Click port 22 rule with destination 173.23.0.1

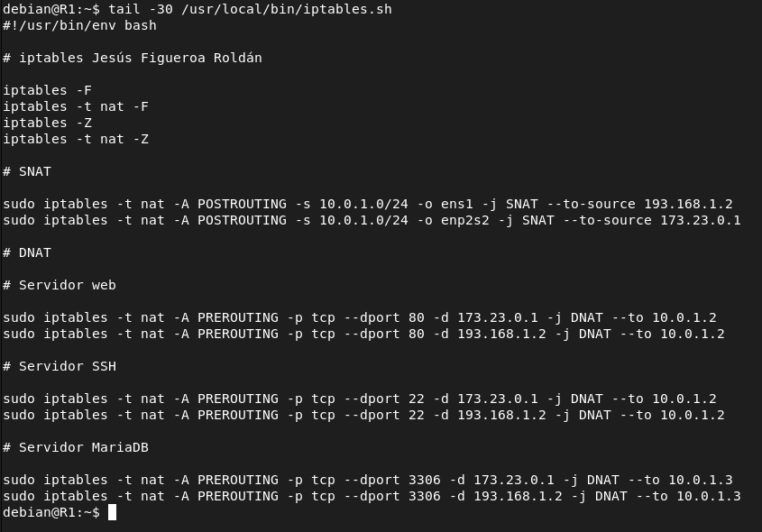coord(360,399)
